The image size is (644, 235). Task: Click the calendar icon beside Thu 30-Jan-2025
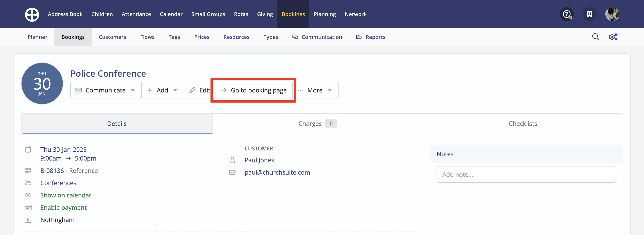click(x=28, y=150)
